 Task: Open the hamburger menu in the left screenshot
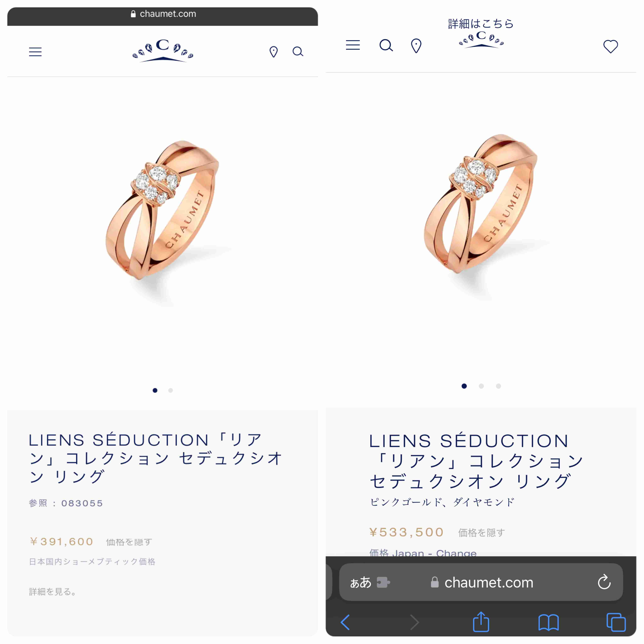[35, 52]
